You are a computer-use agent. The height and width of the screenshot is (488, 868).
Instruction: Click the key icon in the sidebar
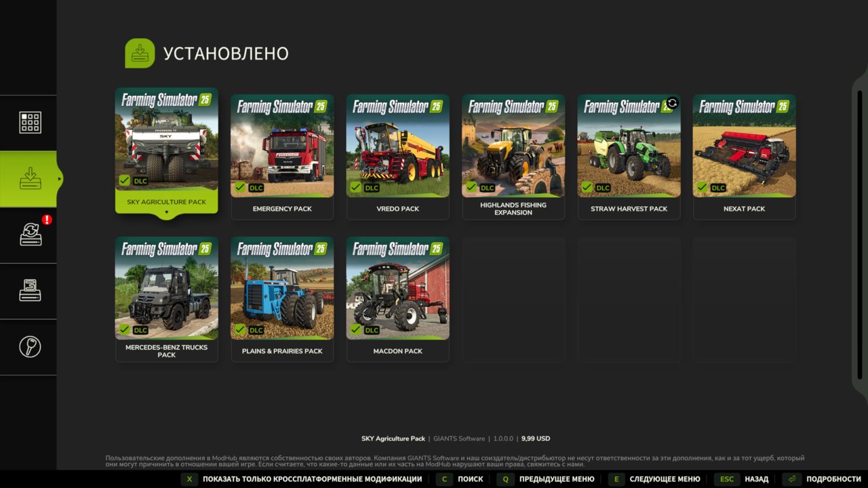point(30,346)
